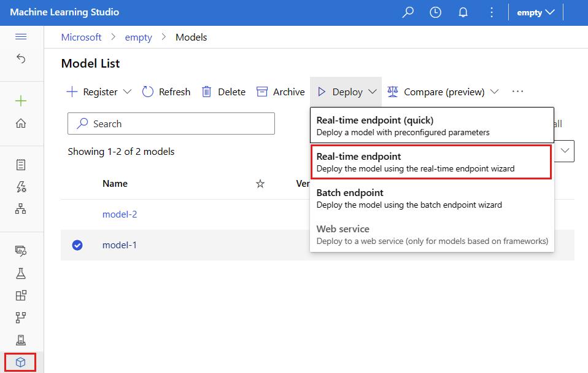Sort by Name column header
Image resolution: width=588 pixels, height=373 pixels.
(115, 184)
